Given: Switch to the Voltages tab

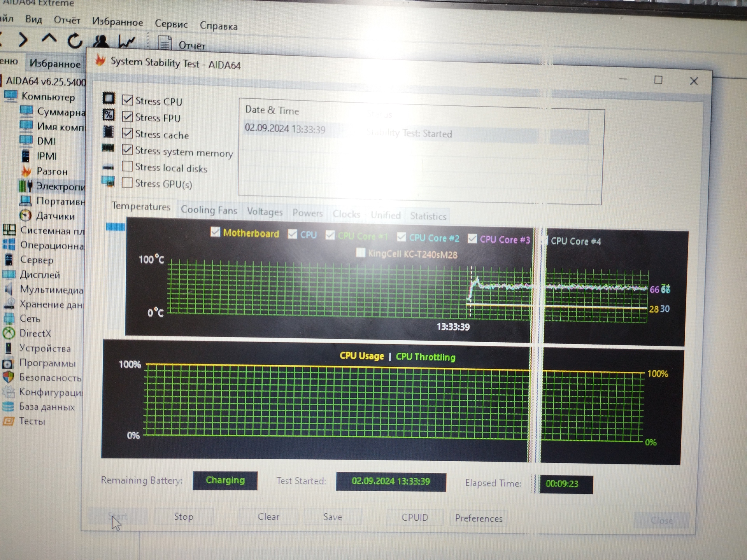Looking at the screenshot, I should [x=265, y=212].
